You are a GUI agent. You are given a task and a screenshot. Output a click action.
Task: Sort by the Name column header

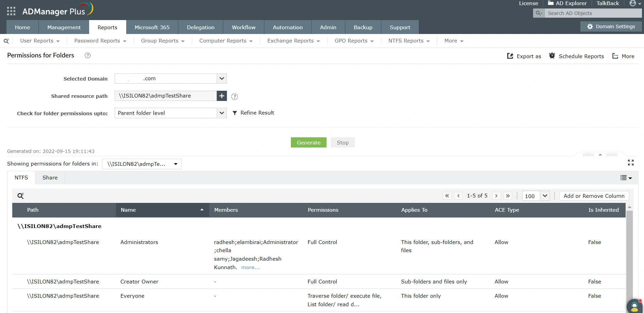128,210
